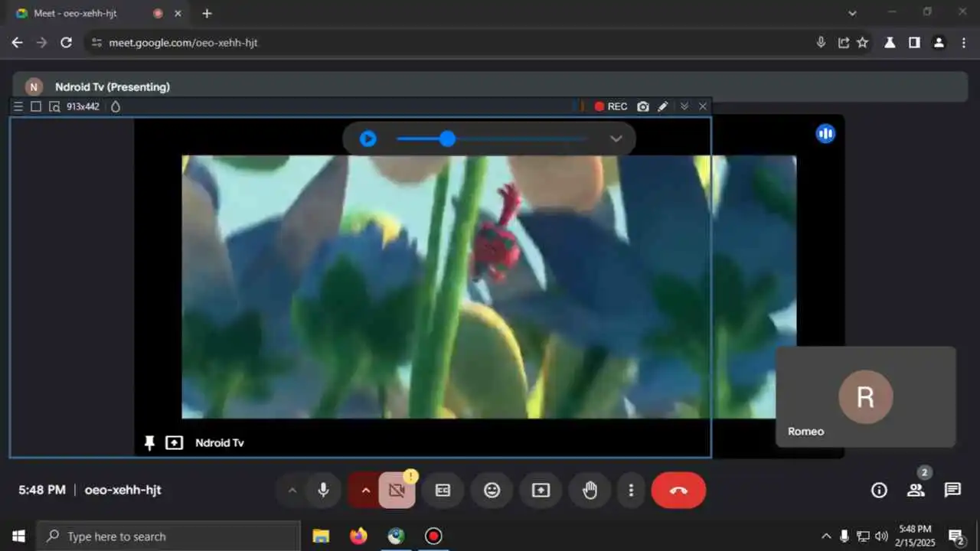Toggle Chrome side panel
The image size is (980, 551).
[914, 43]
